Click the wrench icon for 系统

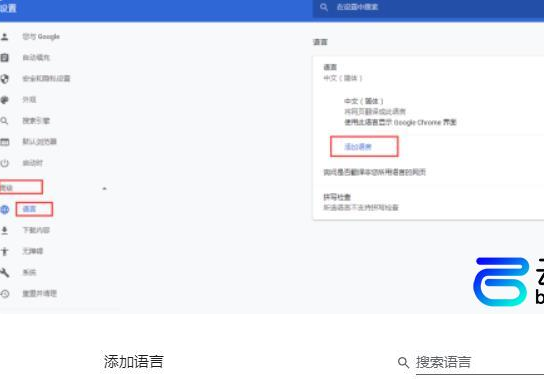coord(5,272)
